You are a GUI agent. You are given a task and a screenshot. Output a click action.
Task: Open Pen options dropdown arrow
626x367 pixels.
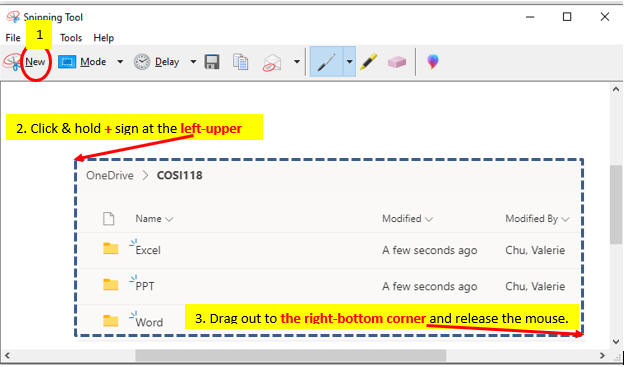tap(349, 62)
